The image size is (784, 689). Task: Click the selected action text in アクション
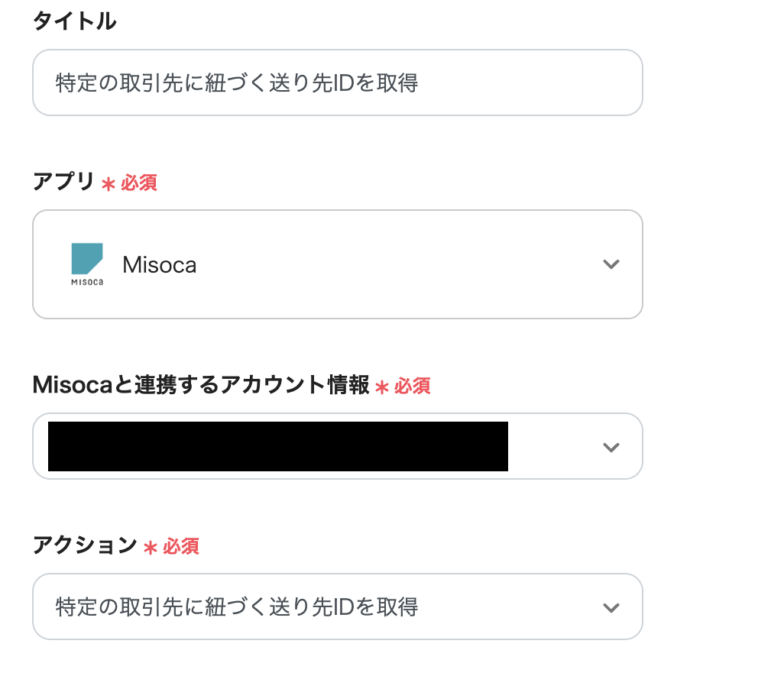pyautogui.click(x=237, y=607)
